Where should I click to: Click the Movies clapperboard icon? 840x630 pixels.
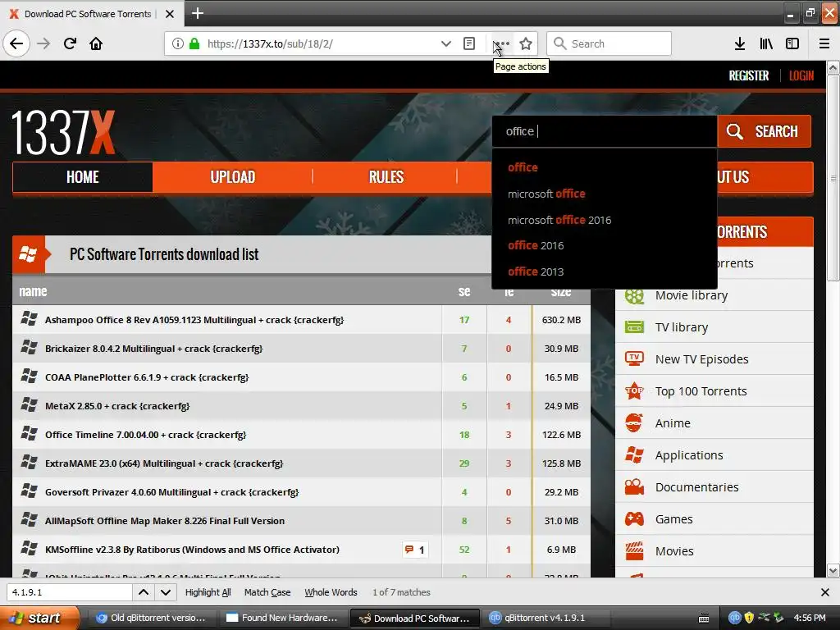[x=634, y=550]
